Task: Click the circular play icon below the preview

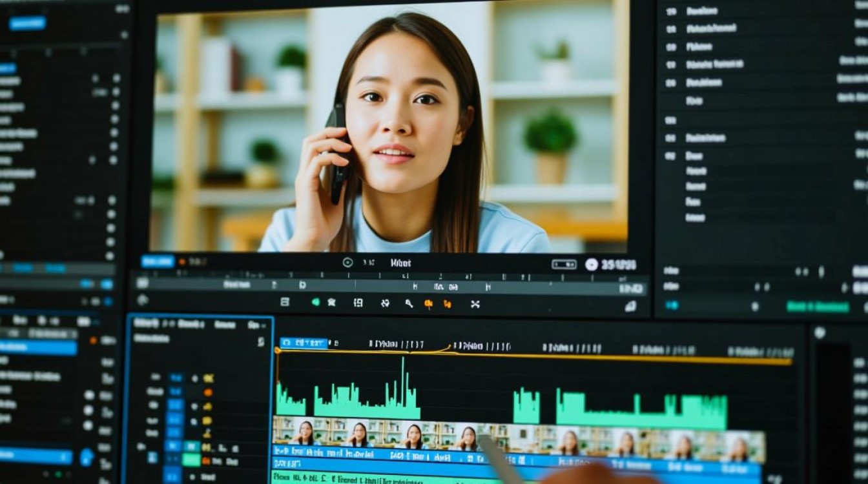Action: pyautogui.click(x=347, y=263)
